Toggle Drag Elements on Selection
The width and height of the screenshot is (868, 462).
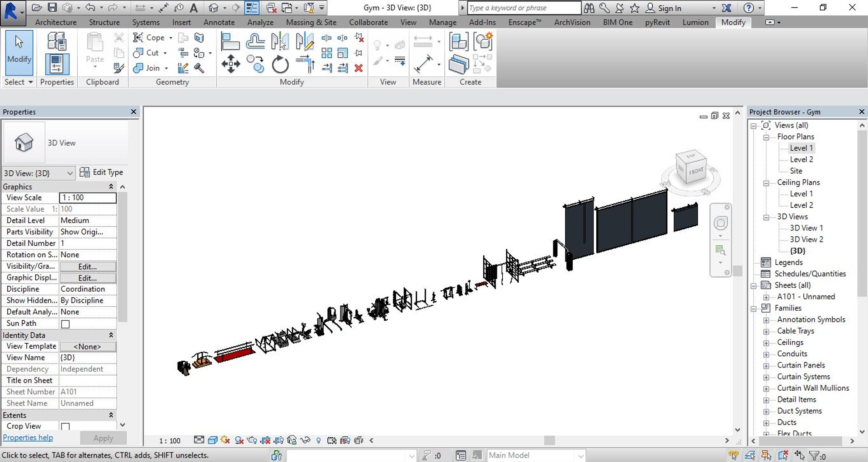click(x=799, y=456)
